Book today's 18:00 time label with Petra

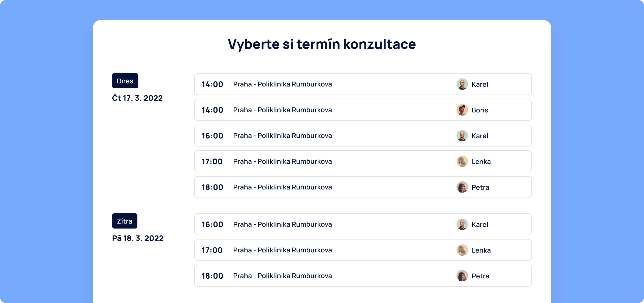click(212, 187)
